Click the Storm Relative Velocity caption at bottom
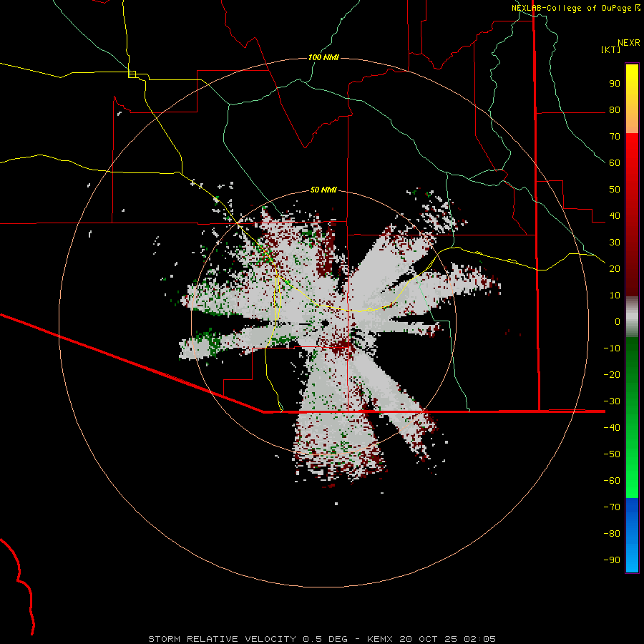The width and height of the screenshot is (644, 644). [x=322, y=639]
